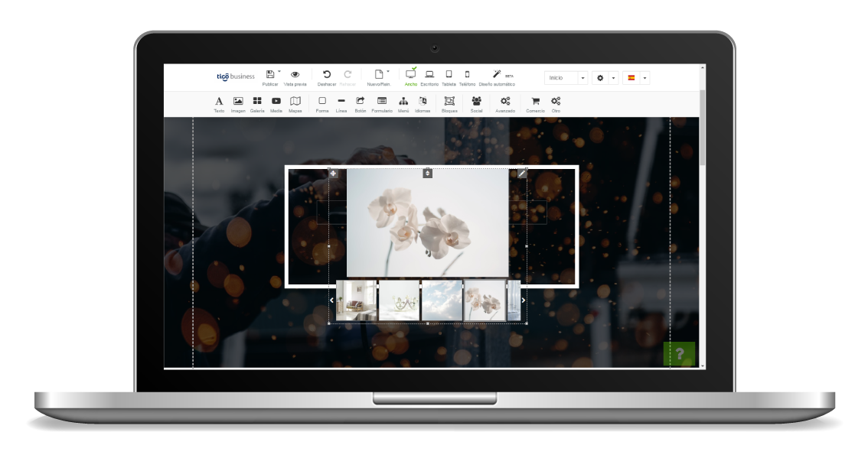868x458 pixels.
Task: Click the large orchid gallery image
Action: (427, 223)
